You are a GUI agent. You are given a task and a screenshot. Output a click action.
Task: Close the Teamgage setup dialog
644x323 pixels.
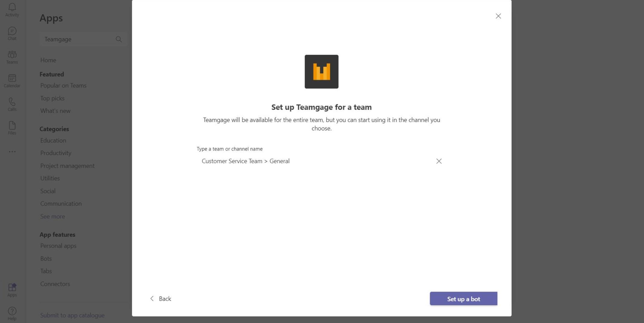(498, 16)
